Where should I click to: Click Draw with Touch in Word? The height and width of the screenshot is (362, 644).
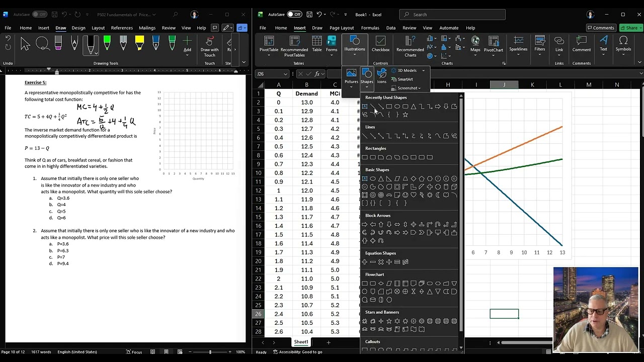[209, 45]
